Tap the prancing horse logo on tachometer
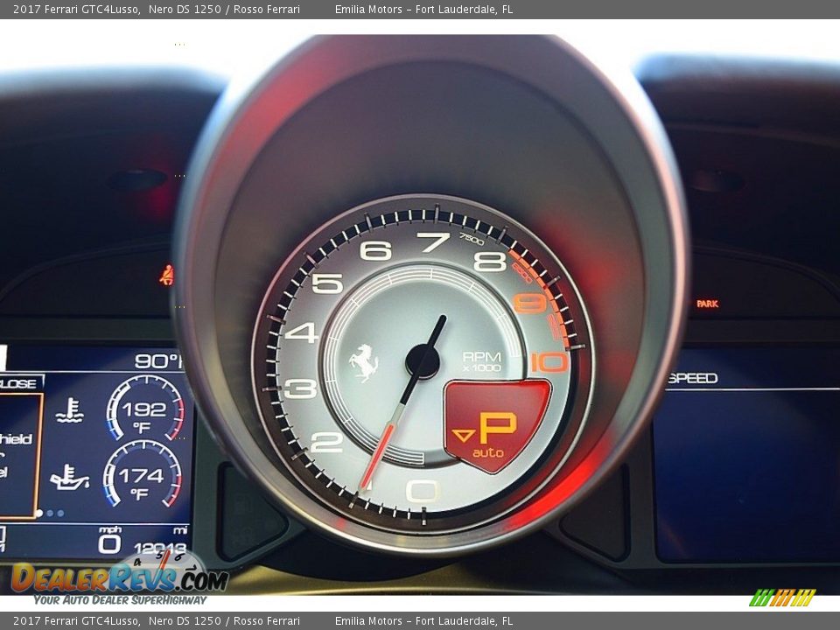 point(364,362)
